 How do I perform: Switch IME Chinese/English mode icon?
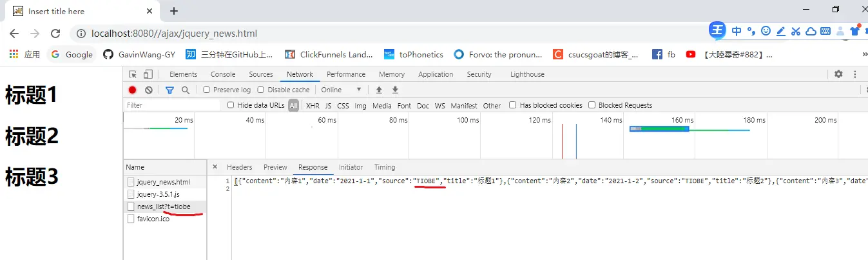click(737, 30)
